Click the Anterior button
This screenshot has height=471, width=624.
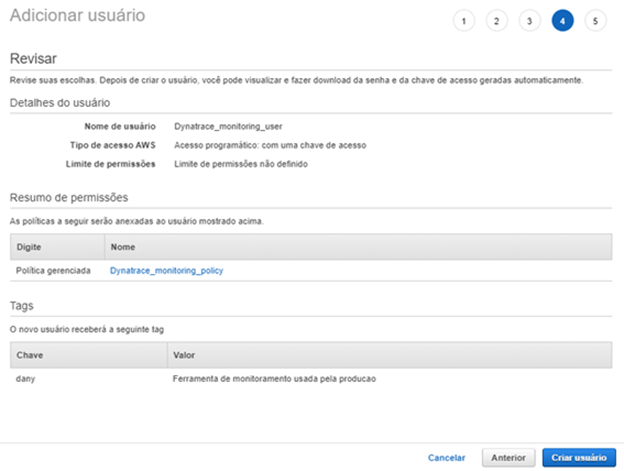508,457
